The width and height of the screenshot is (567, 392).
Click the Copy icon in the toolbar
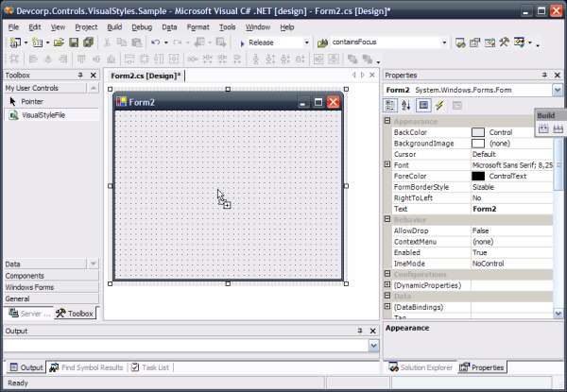pyautogui.click(x=122, y=43)
